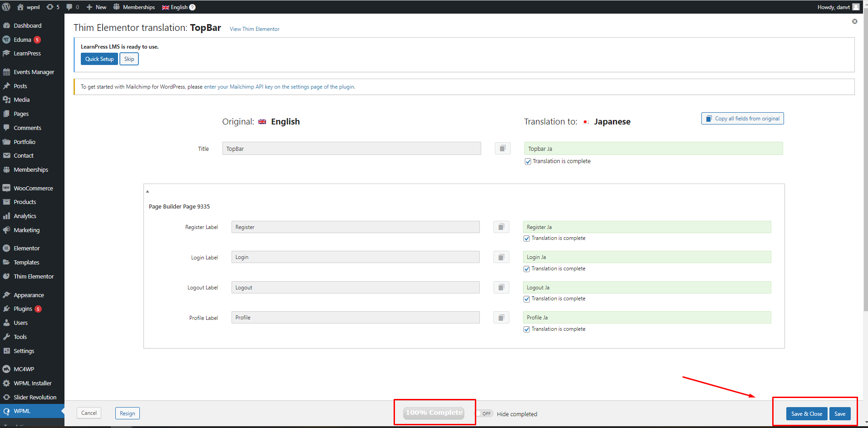Open Memberships in the admin bar
The image size is (868, 428).
coord(134,7)
